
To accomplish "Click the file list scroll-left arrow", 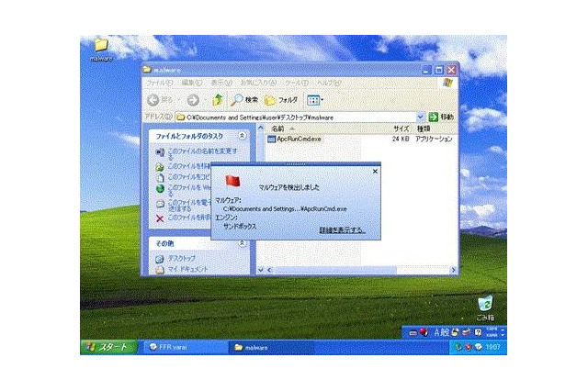I will pyautogui.click(x=269, y=270).
